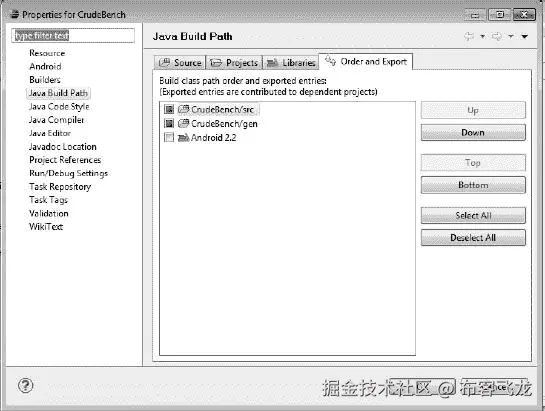Click the Source tab icon
This screenshot has width=545, height=411.
164,63
